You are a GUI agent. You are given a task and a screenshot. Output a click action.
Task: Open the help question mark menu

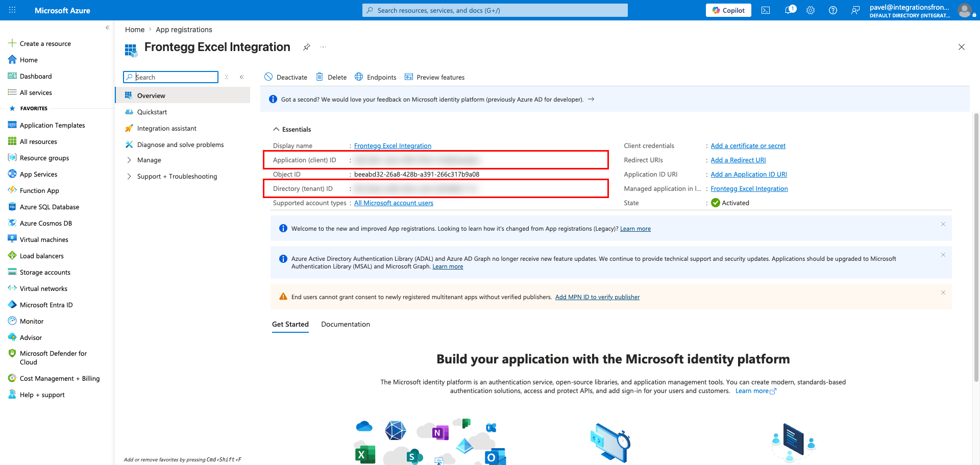coord(833,10)
